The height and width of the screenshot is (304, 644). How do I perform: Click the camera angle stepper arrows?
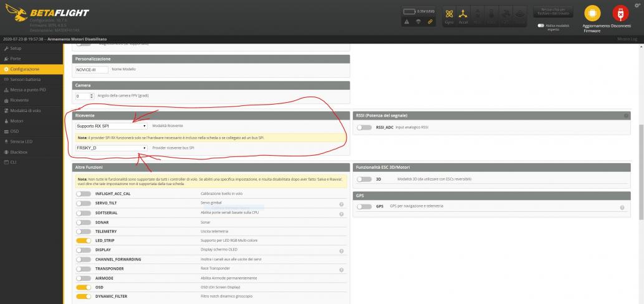91,96
